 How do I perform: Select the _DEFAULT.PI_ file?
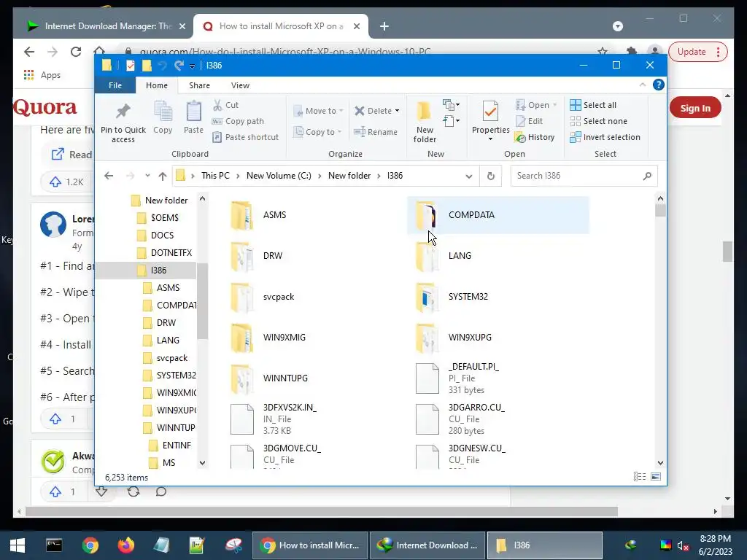pyautogui.click(x=498, y=378)
